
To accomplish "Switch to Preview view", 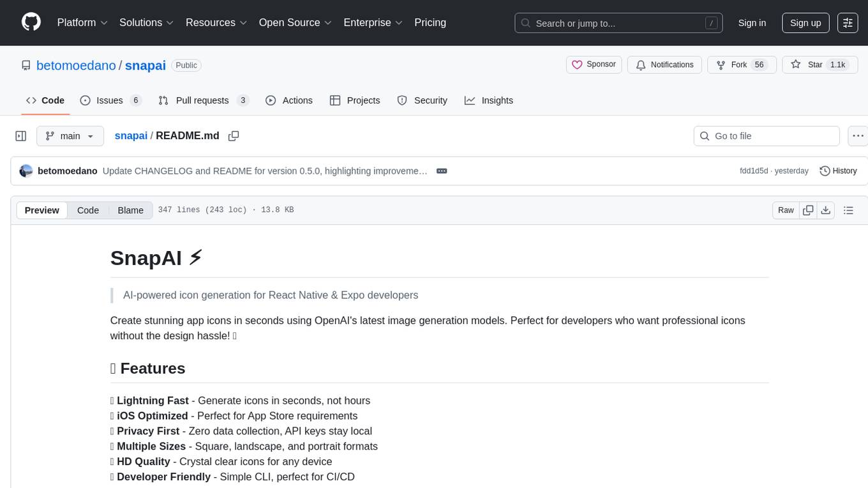I will point(42,210).
